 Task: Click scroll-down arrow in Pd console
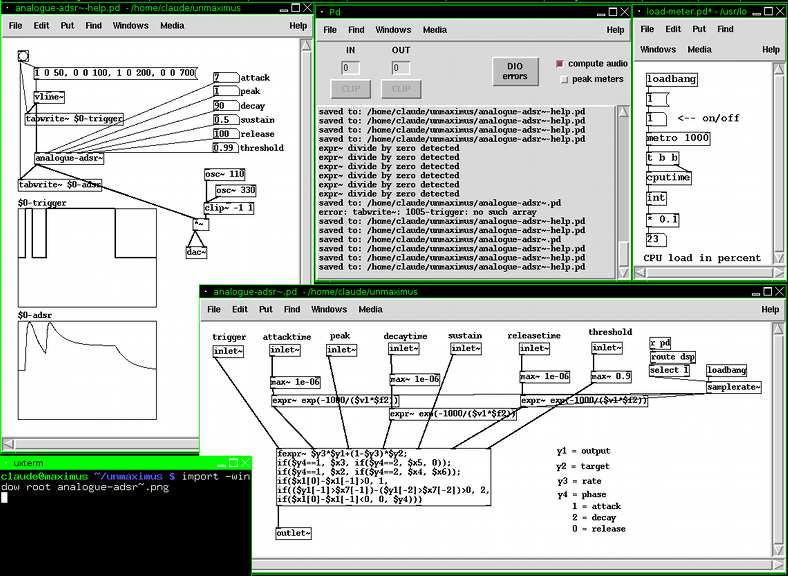pos(623,272)
